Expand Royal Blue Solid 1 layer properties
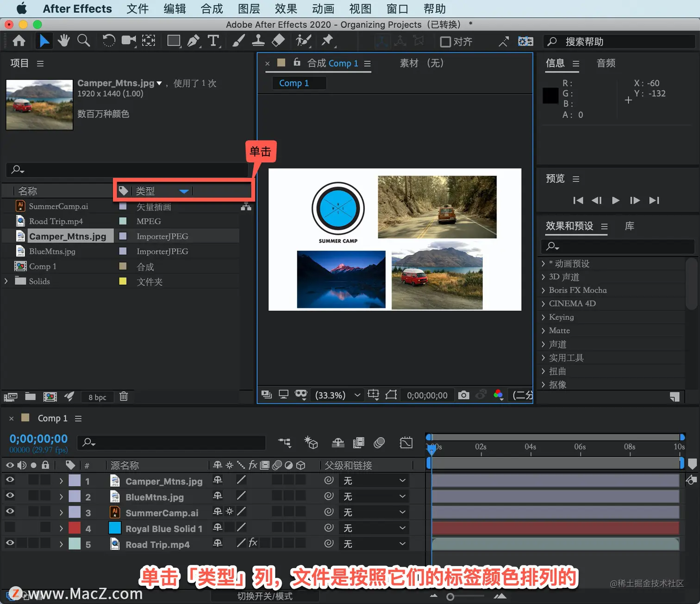 [x=61, y=528]
